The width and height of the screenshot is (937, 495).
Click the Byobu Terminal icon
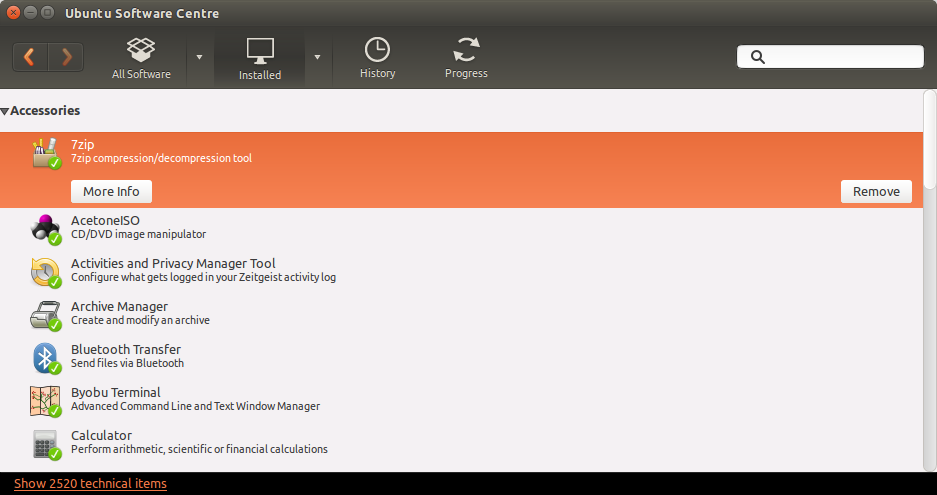click(x=46, y=402)
